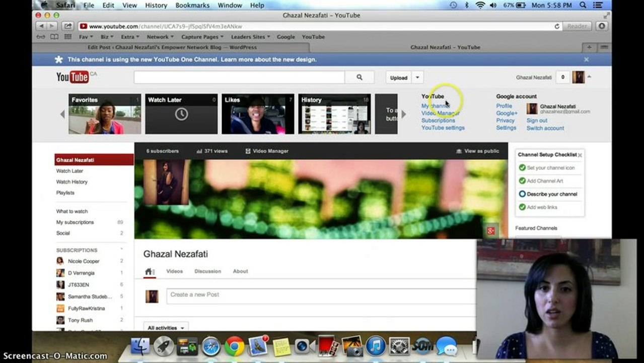Click the Create a new Post field

point(321,296)
